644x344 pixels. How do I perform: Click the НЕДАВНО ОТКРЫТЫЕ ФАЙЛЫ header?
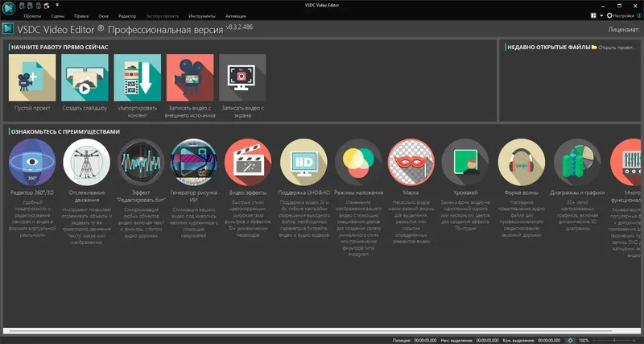[x=549, y=48]
